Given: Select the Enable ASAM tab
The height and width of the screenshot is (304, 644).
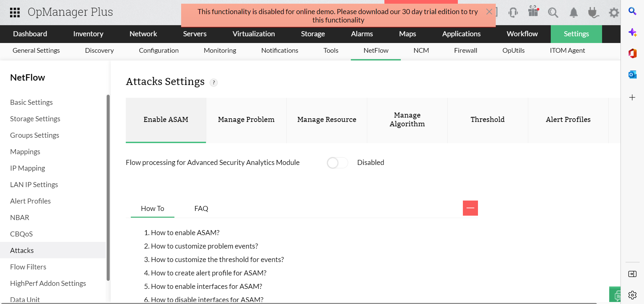Looking at the screenshot, I should (x=166, y=120).
